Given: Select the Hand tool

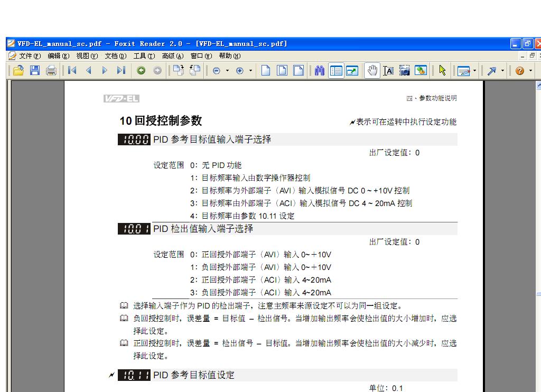Looking at the screenshot, I should pyautogui.click(x=372, y=70).
